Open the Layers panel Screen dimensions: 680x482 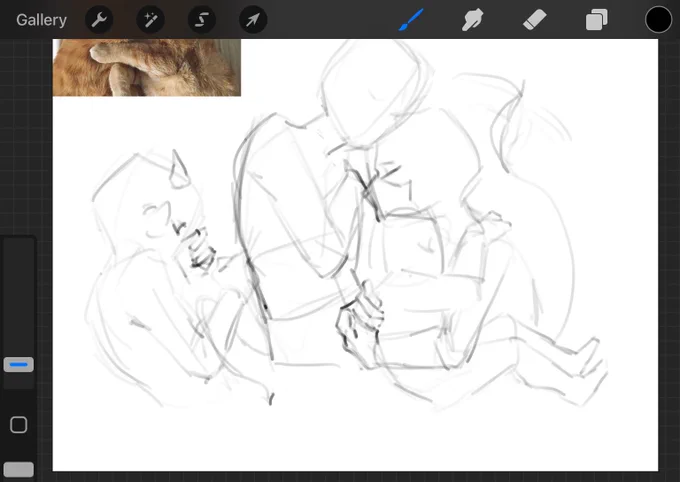pos(596,20)
